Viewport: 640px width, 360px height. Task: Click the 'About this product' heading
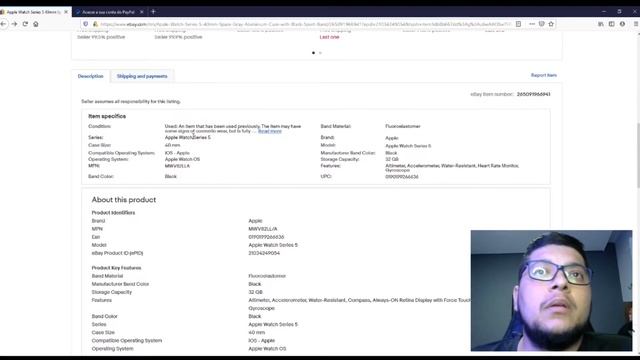pyautogui.click(x=124, y=200)
